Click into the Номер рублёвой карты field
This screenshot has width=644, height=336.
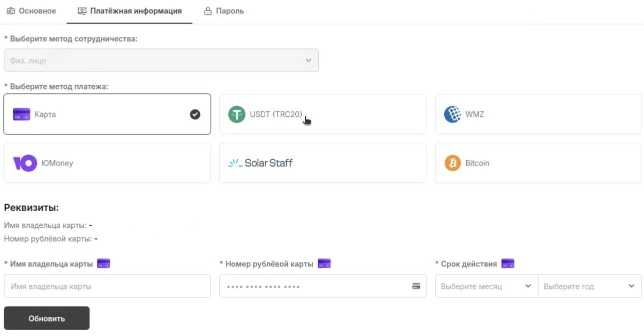point(315,286)
